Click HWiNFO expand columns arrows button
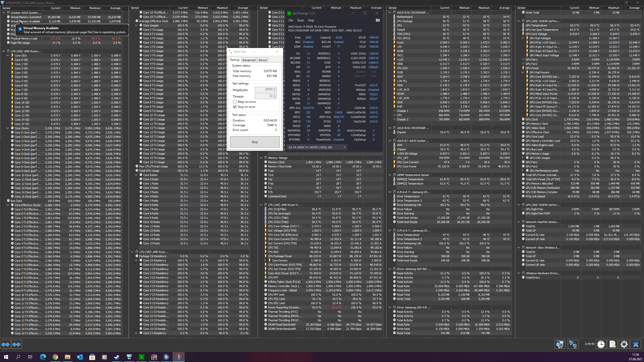Viewport: 644px width, 362px height. point(6,344)
